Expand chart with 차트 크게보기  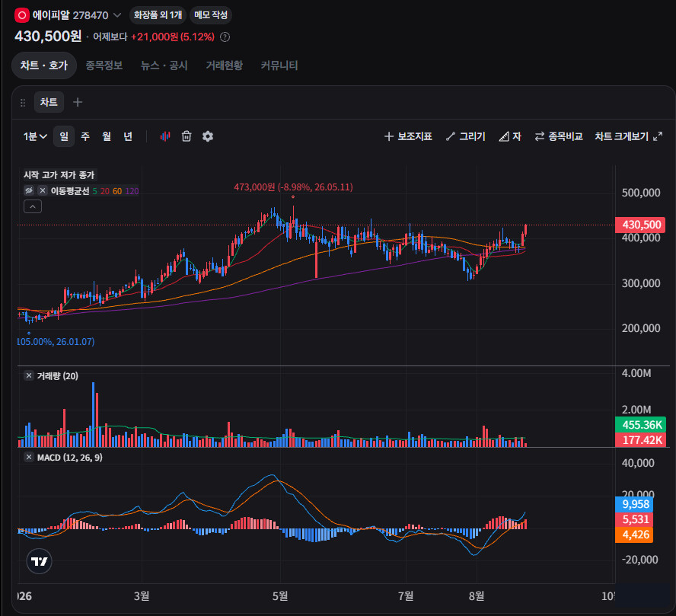pyautogui.click(x=629, y=136)
